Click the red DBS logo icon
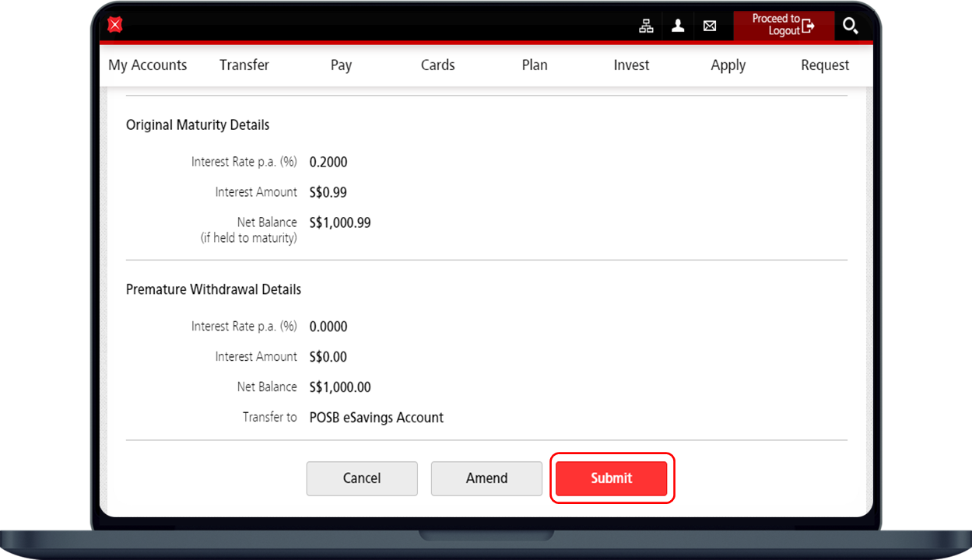Image resolution: width=972 pixels, height=560 pixels. [115, 26]
